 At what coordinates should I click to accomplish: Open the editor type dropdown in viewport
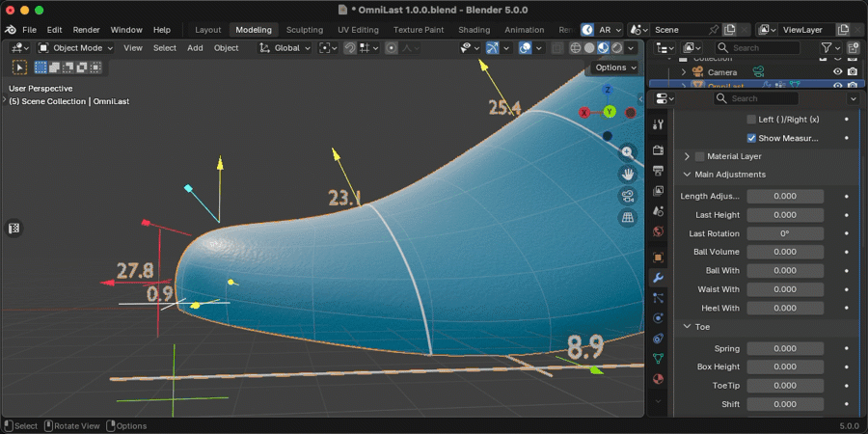coord(20,48)
